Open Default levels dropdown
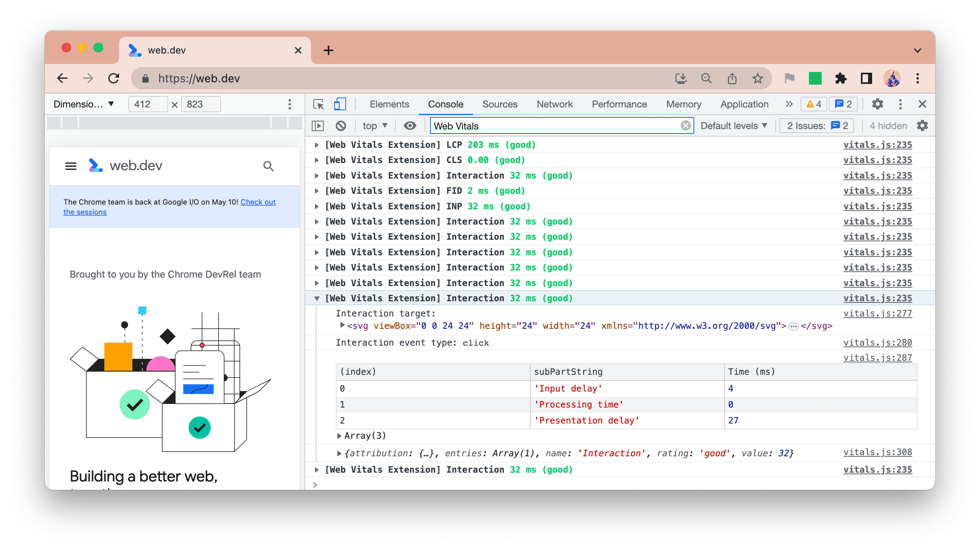Screen dimensions: 980x549 [734, 126]
